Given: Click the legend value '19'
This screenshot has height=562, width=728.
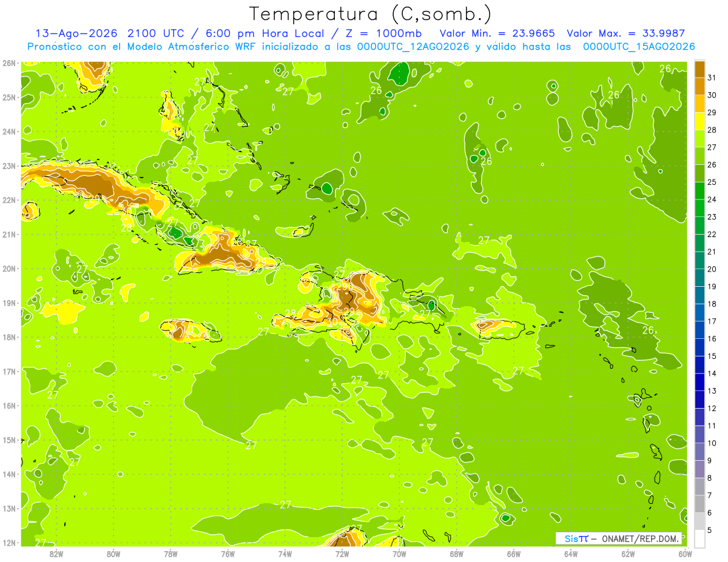Looking at the screenshot, I should pos(712,286).
